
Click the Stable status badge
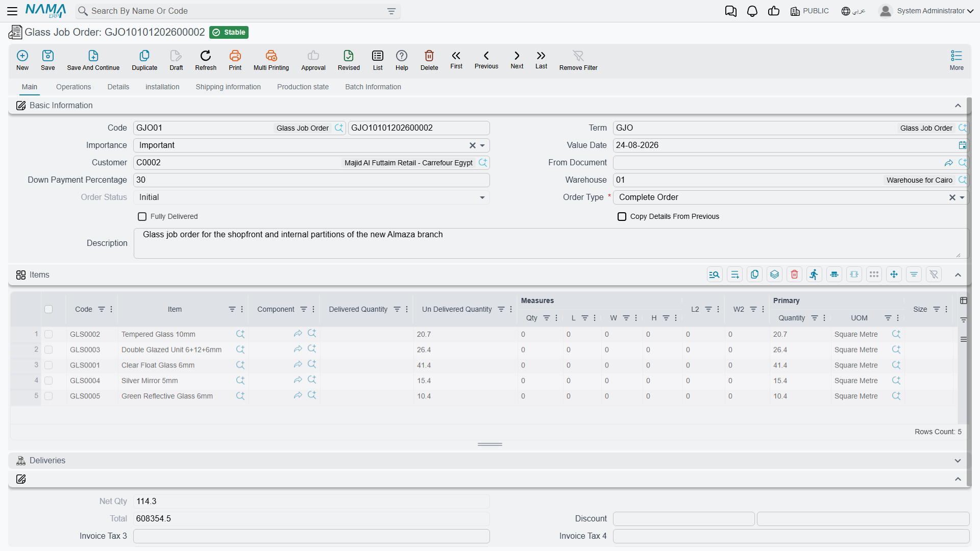click(x=229, y=32)
